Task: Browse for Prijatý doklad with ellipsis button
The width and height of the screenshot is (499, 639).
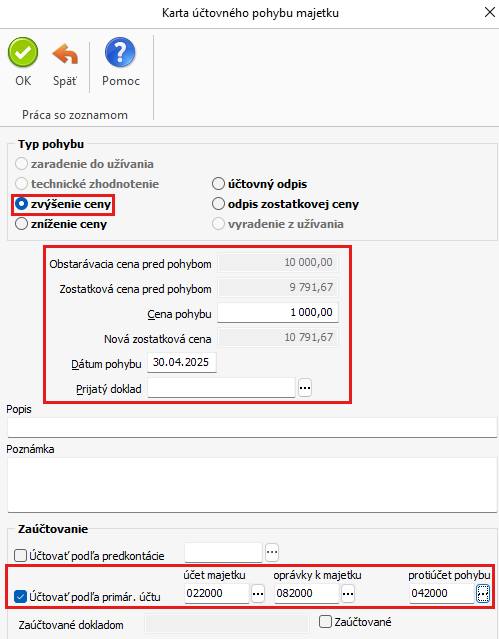Action: point(305,388)
